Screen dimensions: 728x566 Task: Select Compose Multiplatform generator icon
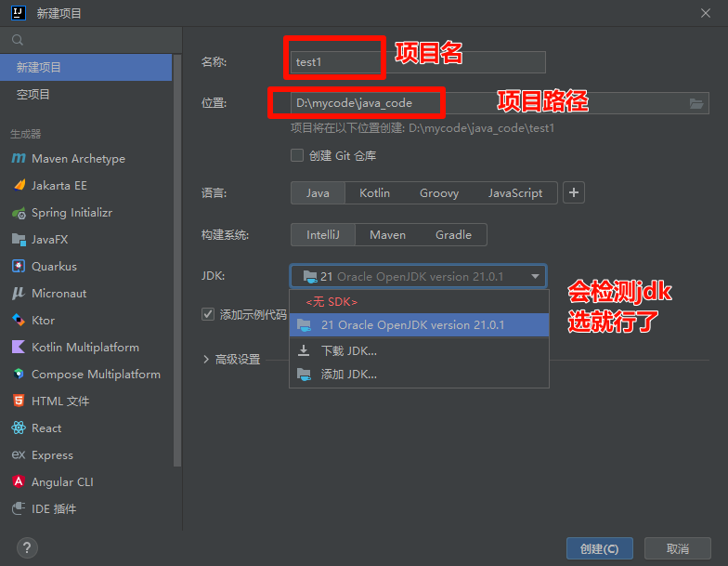tap(19, 374)
